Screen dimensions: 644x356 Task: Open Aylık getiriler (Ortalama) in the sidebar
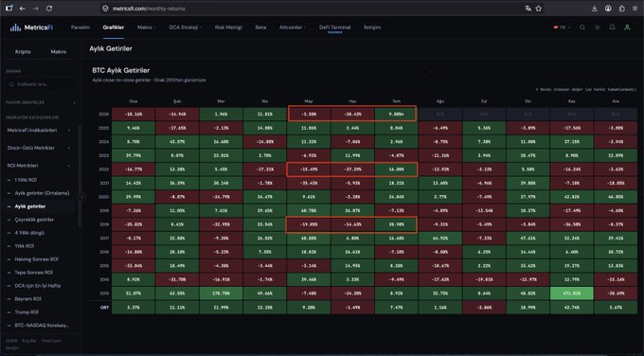(42, 193)
